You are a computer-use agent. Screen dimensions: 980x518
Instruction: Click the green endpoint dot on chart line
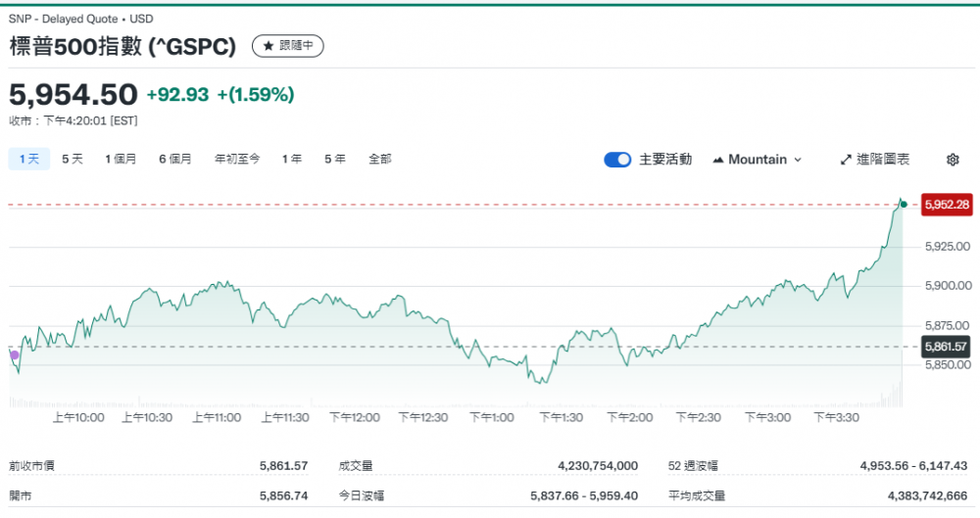click(x=903, y=204)
